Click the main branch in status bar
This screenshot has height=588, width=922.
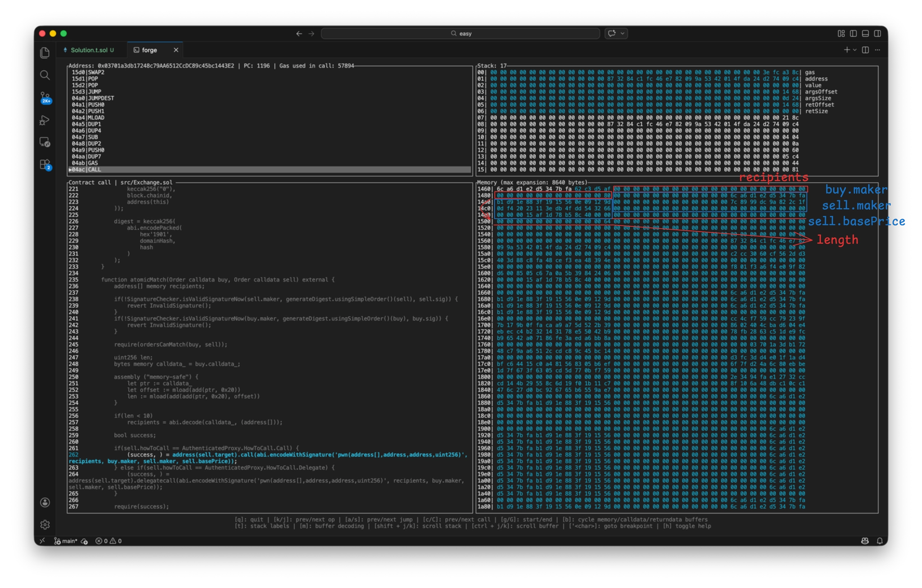tap(66, 541)
